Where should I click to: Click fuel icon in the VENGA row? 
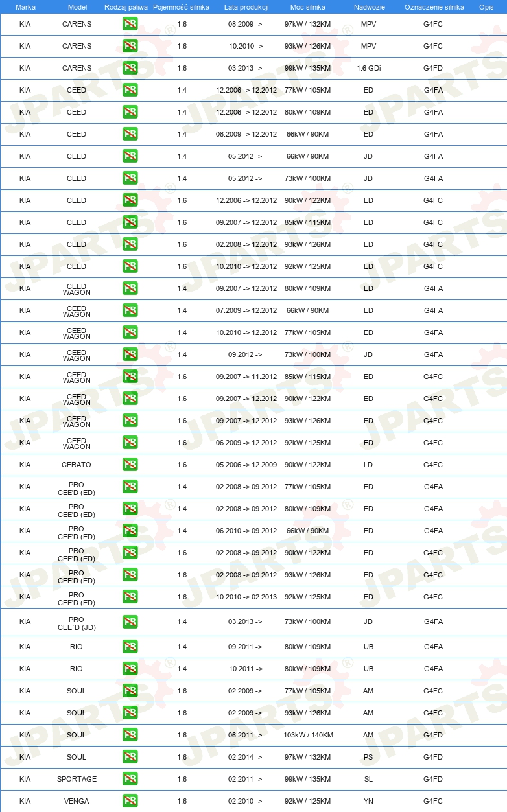pos(130,801)
